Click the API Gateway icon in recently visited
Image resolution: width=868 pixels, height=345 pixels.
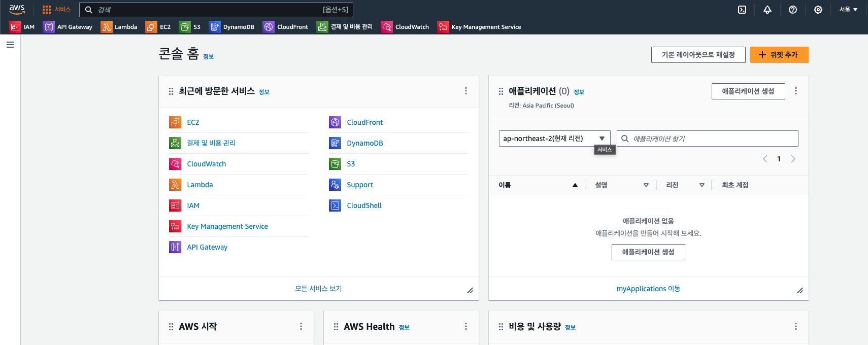pyautogui.click(x=175, y=247)
